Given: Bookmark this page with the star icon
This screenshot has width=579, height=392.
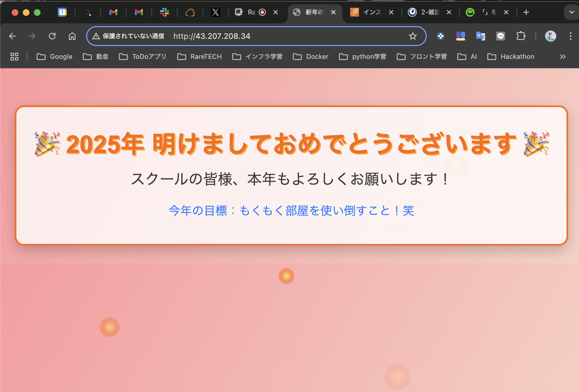Looking at the screenshot, I should click(413, 36).
